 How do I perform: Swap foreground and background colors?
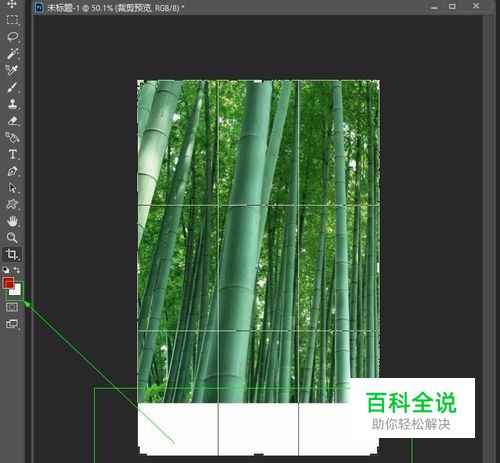17,269
